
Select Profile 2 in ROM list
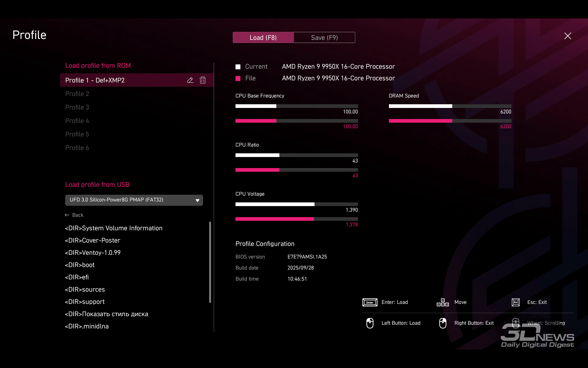pos(77,94)
